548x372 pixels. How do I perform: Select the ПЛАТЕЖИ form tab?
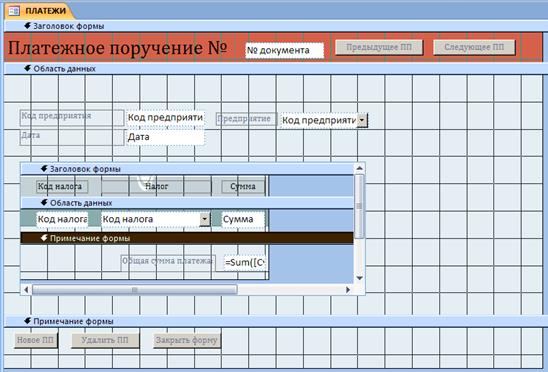[39, 11]
